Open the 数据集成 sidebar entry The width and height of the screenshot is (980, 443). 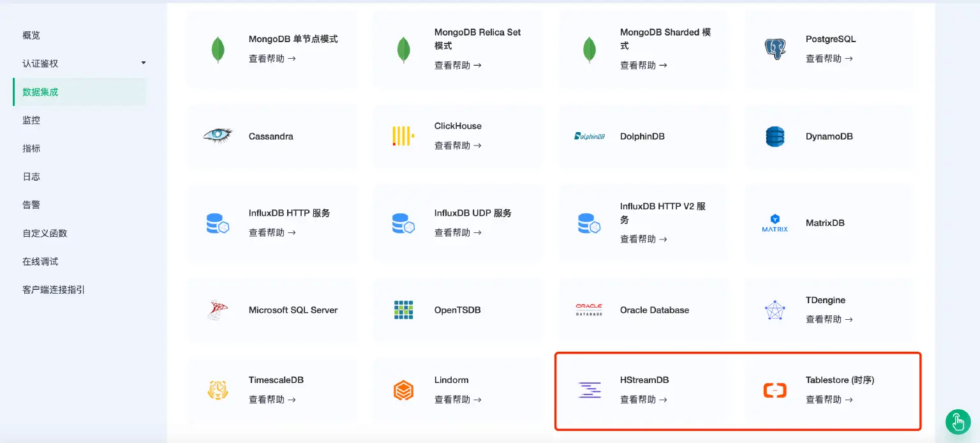coord(40,91)
